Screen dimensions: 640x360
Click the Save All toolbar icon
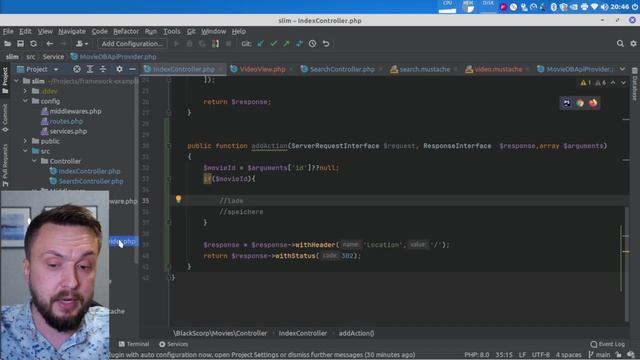(x=20, y=44)
